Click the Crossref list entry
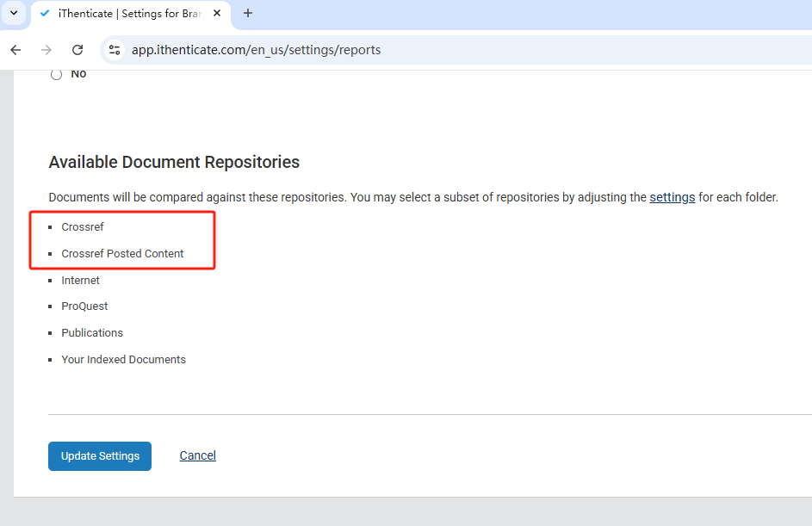The height and width of the screenshot is (526, 812). tap(83, 226)
